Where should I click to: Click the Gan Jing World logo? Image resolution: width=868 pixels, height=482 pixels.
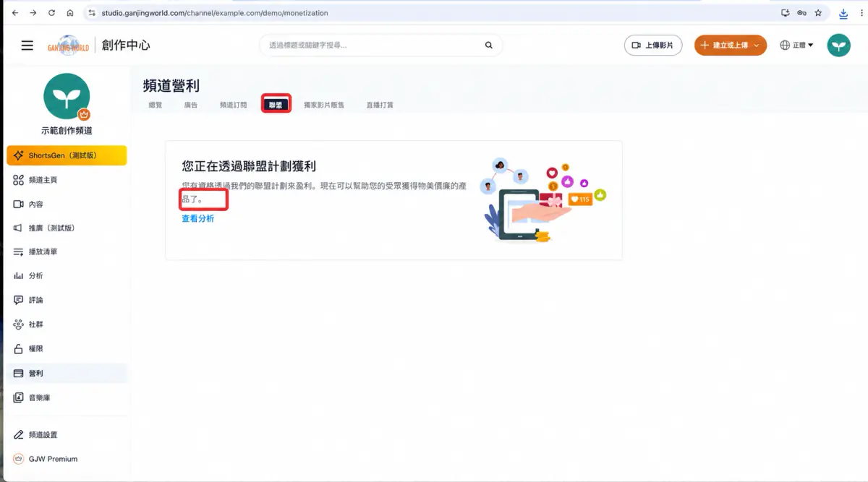(70, 45)
